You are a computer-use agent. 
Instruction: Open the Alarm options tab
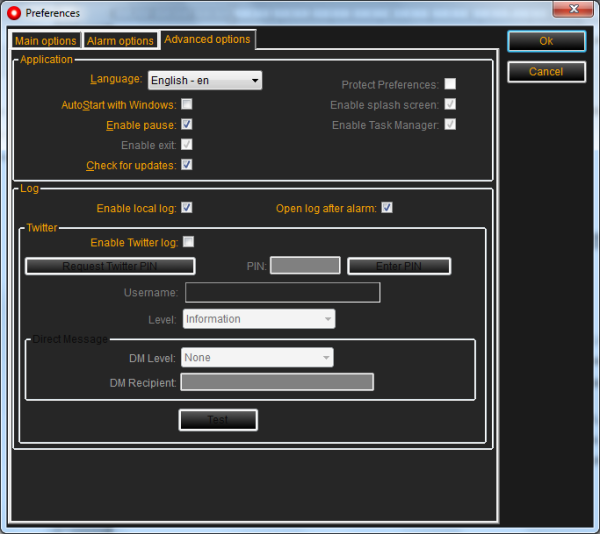pos(120,41)
